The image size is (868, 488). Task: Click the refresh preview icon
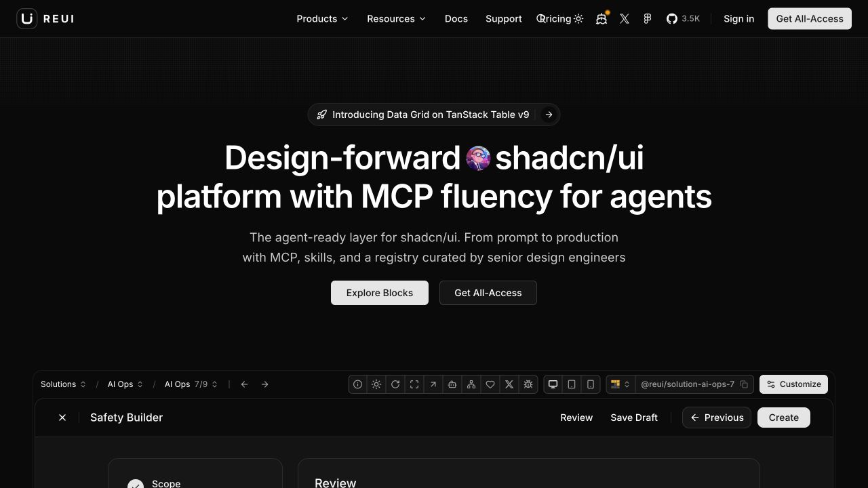(395, 384)
